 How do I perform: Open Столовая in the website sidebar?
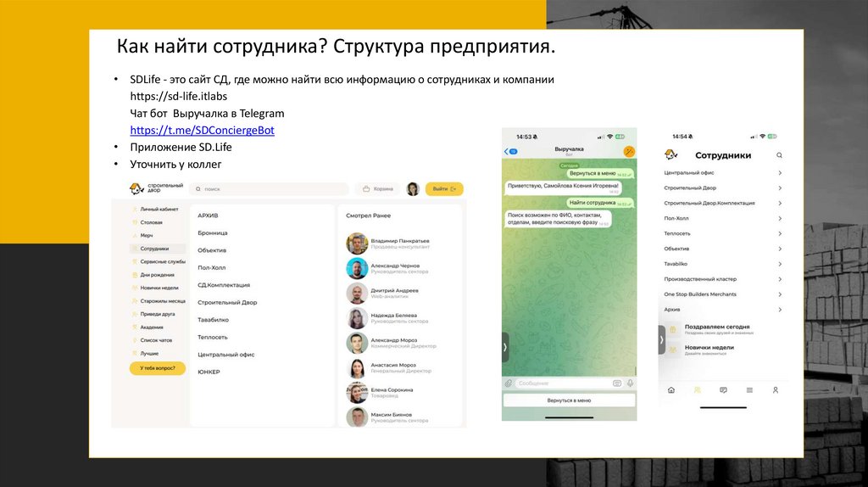[151, 222]
